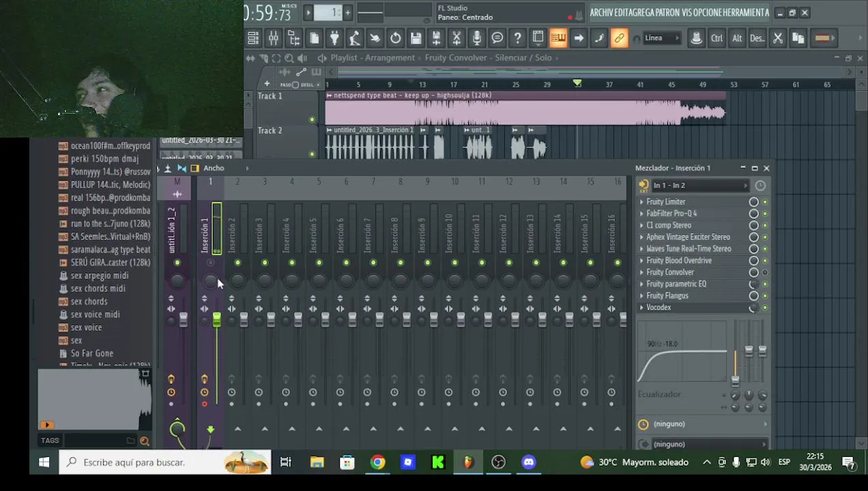Click the stamp tool icon
The height and width of the screenshot is (491, 868).
click(696, 38)
